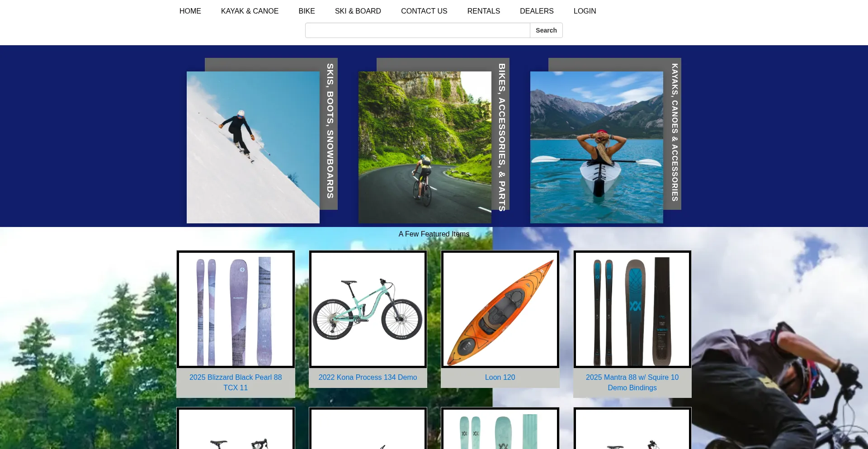The image size is (868, 449).
Task: Open the Rentals page
Action: 483,11
